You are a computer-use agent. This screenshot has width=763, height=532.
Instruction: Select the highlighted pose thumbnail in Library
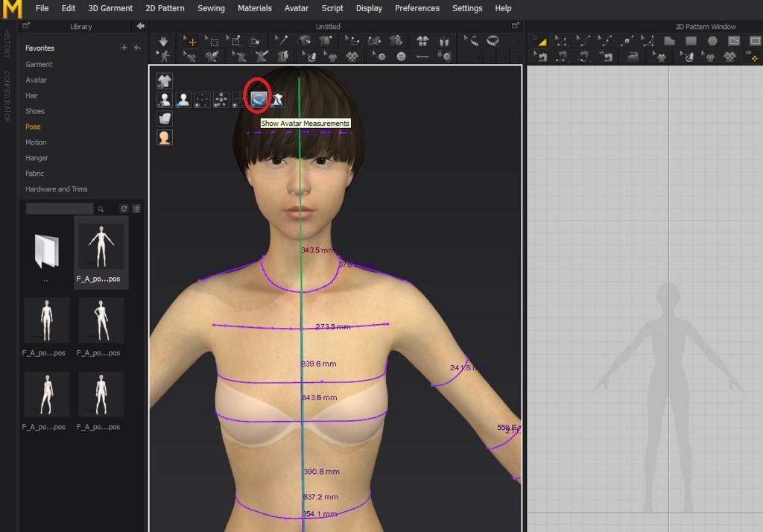click(101, 253)
